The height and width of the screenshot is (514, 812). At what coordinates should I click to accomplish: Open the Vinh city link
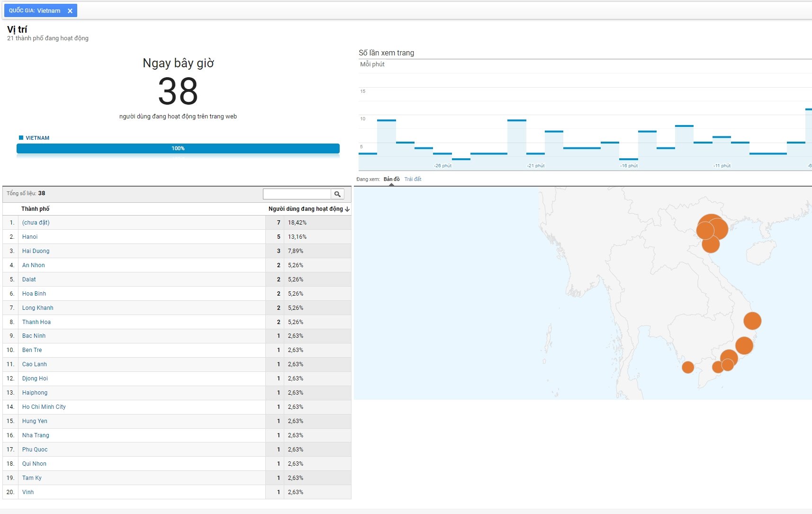[28, 492]
